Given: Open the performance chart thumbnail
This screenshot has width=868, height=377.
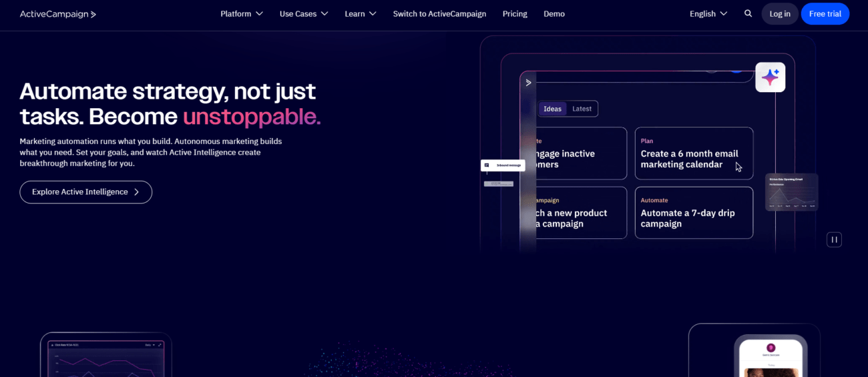Looking at the screenshot, I should (791, 192).
